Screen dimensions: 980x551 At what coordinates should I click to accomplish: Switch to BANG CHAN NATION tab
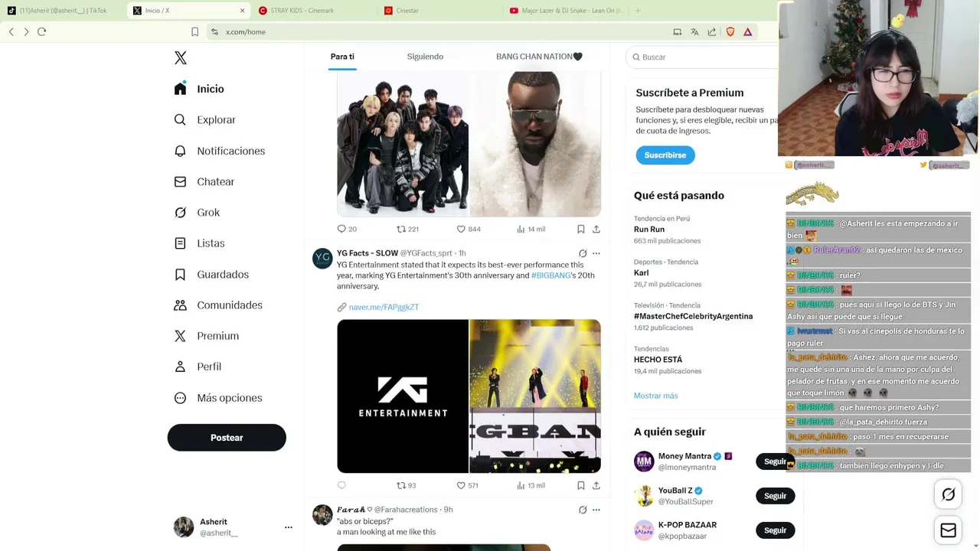pyautogui.click(x=539, y=57)
